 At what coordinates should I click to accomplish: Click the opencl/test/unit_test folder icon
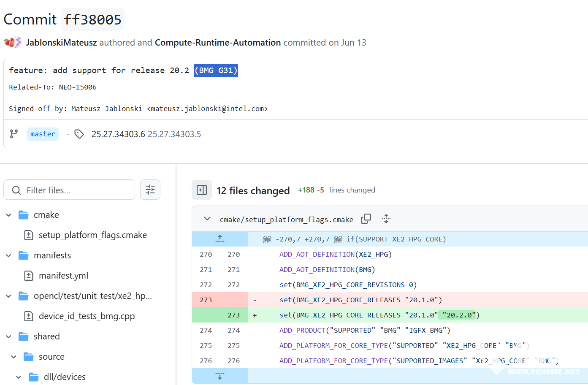tap(24, 296)
